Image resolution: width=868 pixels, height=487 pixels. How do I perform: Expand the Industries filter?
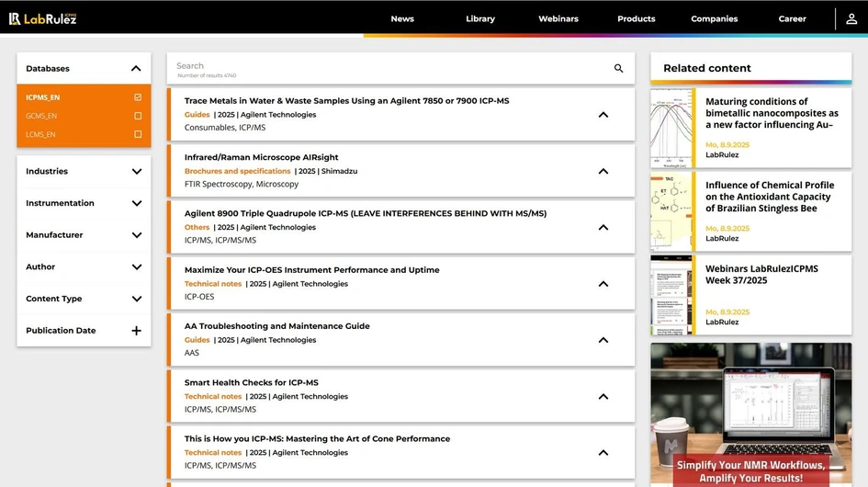136,172
